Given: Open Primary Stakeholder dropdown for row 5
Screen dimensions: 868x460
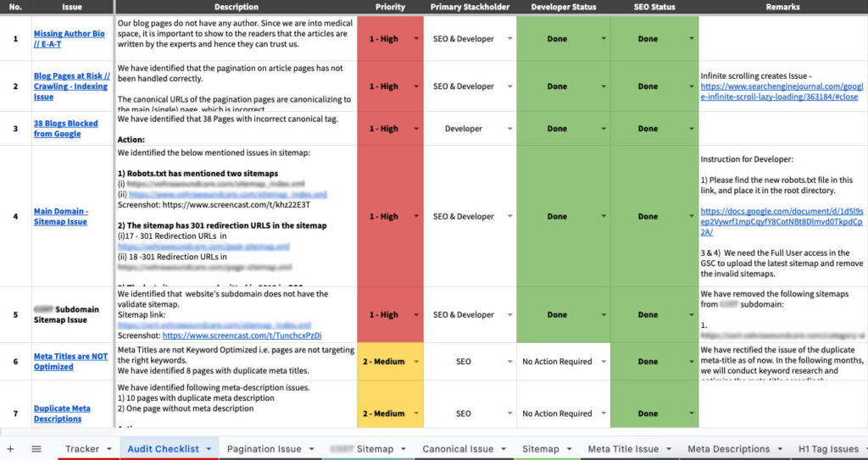Looking at the screenshot, I should (x=509, y=314).
